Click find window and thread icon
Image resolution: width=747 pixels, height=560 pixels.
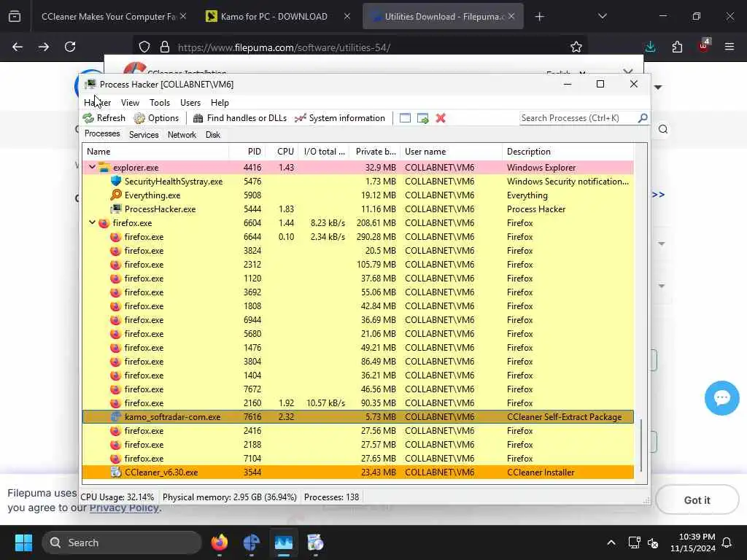pos(422,118)
